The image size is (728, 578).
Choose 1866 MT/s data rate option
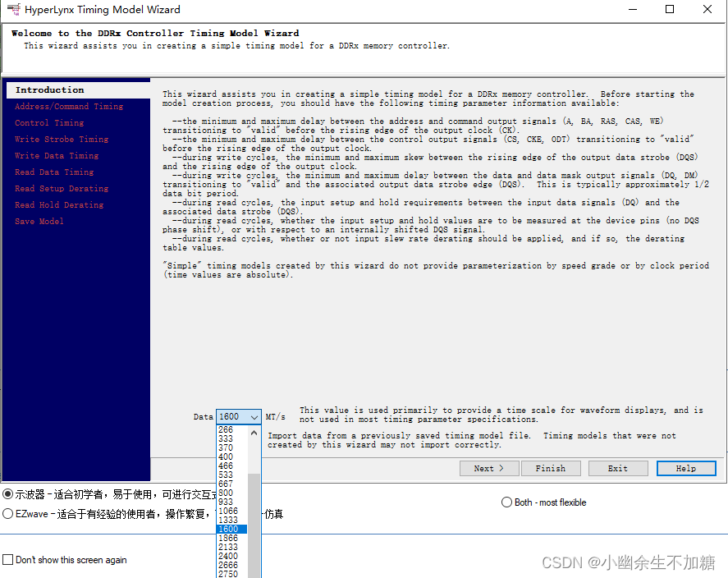tap(231, 538)
